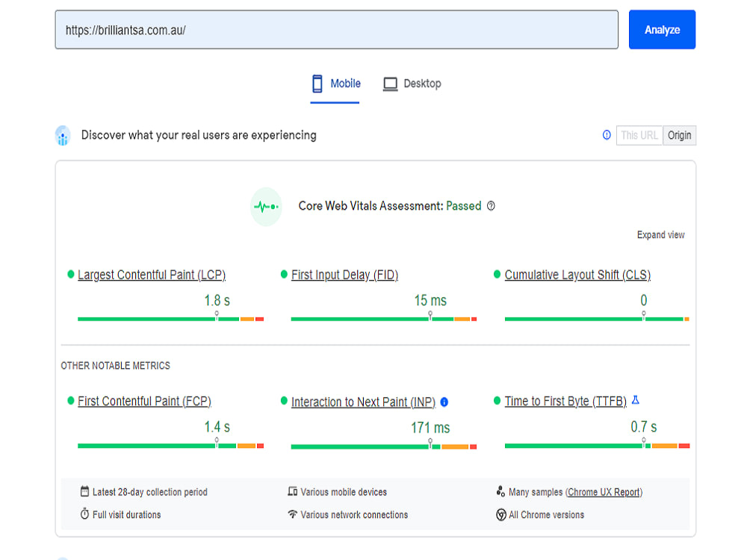Click the green dot beside LCP
The width and height of the screenshot is (747, 560).
(x=70, y=274)
